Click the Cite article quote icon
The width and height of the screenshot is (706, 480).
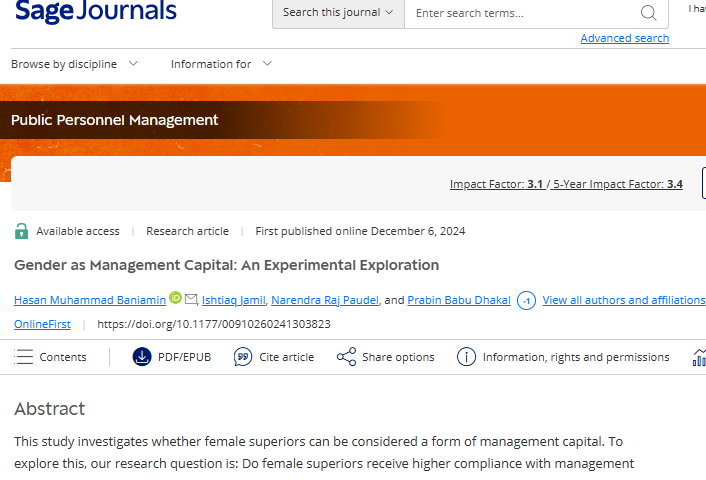(x=243, y=357)
